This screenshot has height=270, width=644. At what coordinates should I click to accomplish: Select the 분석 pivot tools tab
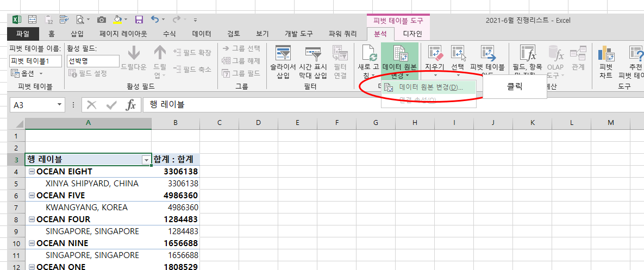point(381,34)
